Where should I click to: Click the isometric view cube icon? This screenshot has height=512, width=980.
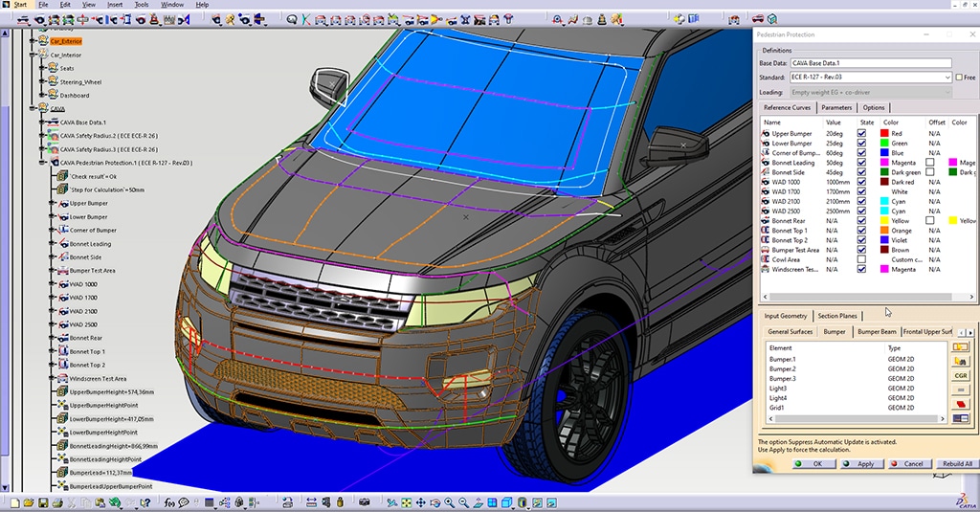(507, 502)
